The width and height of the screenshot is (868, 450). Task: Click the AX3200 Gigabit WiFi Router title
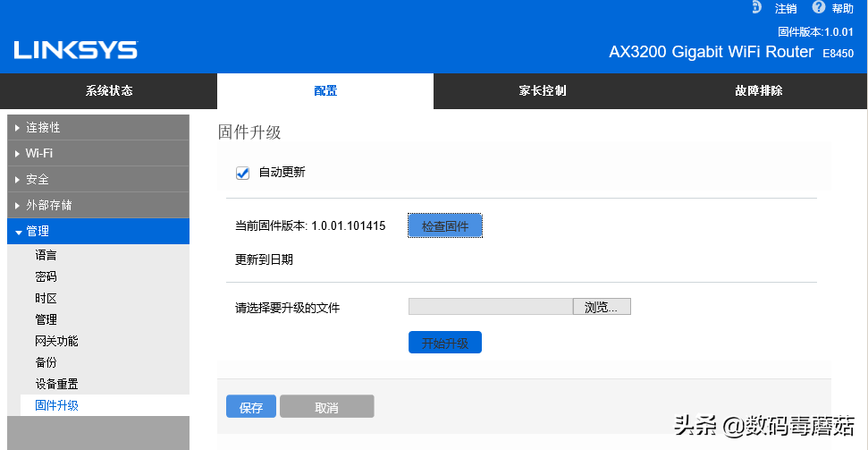(x=712, y=52)
